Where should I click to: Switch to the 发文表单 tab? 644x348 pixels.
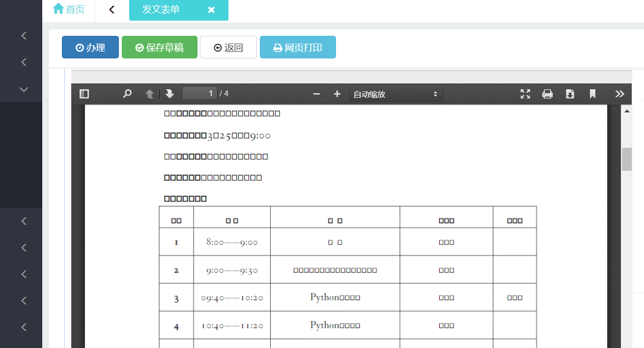179,10
